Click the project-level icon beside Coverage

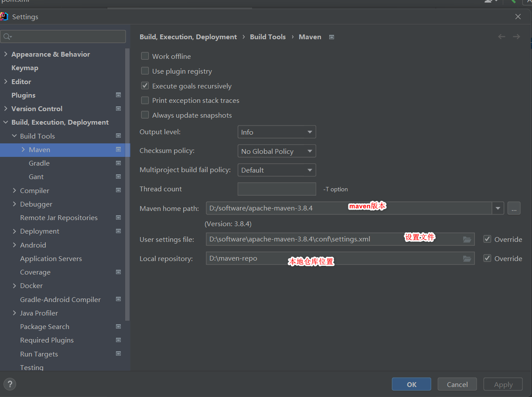[118, 272]
